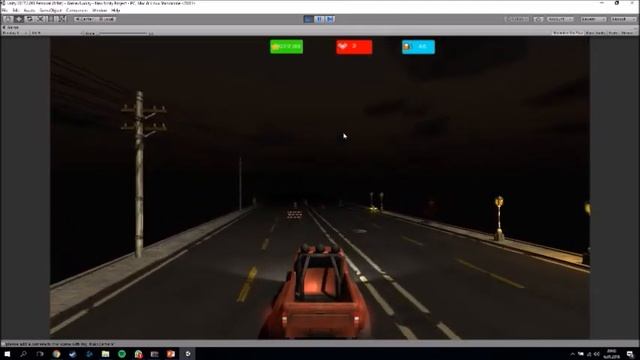
Task: Pause the running game
Action: 320,19
